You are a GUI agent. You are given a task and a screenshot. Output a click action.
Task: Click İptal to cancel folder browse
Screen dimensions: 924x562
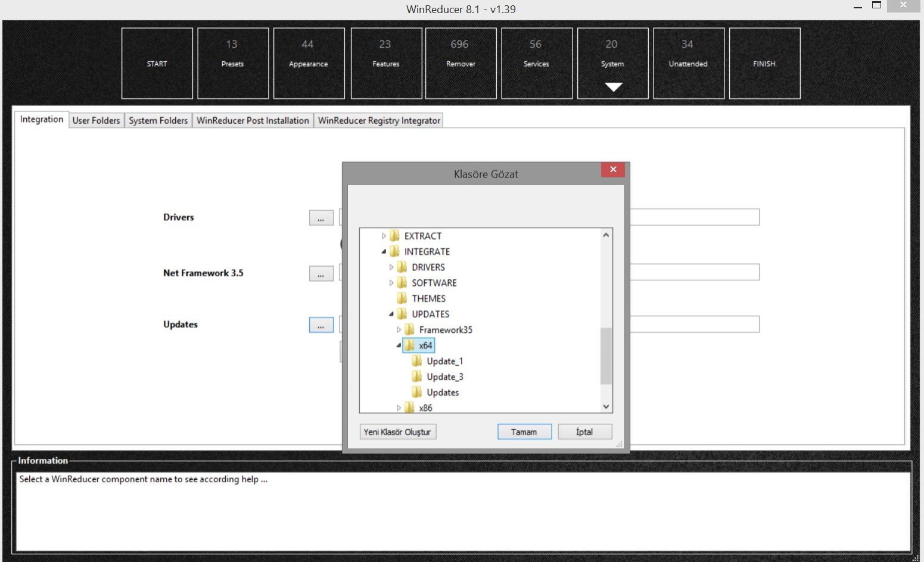tap(585, 432)
